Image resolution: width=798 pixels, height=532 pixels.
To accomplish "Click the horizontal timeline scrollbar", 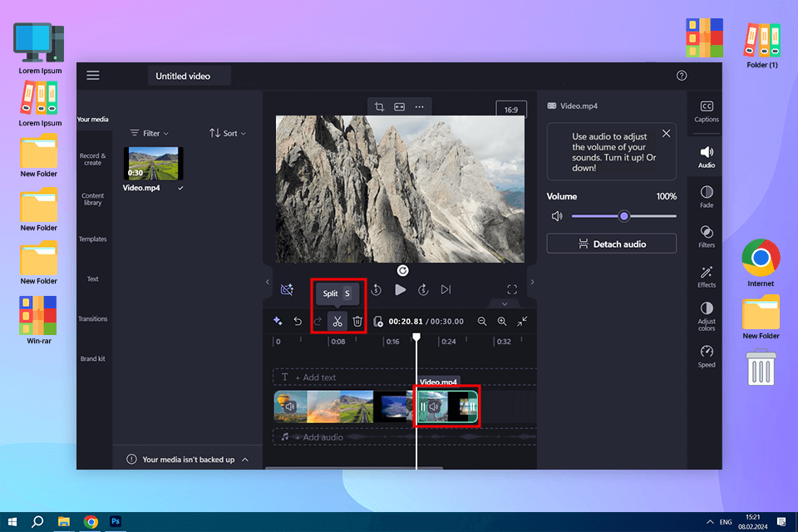I will pos(354,468).
